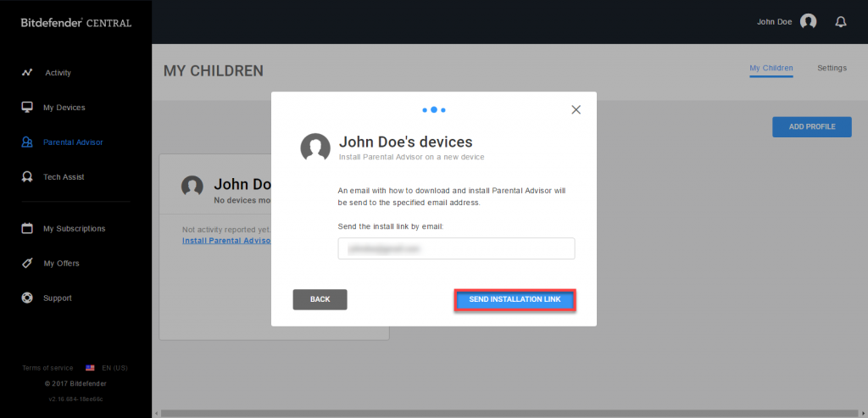The width and height of the screenshot is (868, 418).
Task: Open the Terms of service link
Action: 47,368
